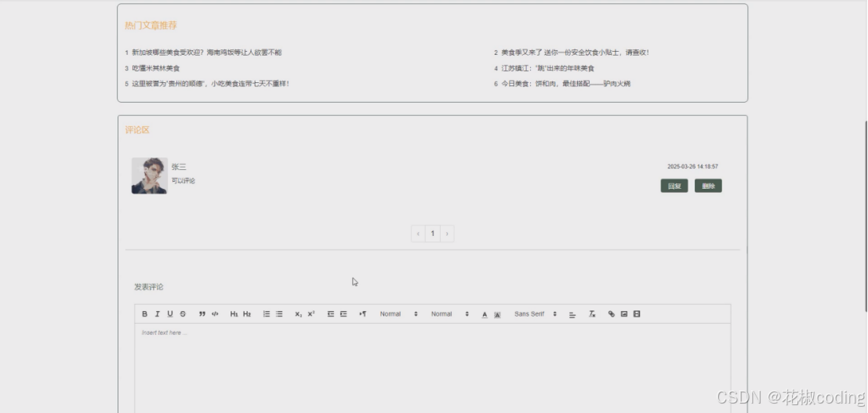Open the text color picker
Screen dimensions: 868x413
coord(485,314)
